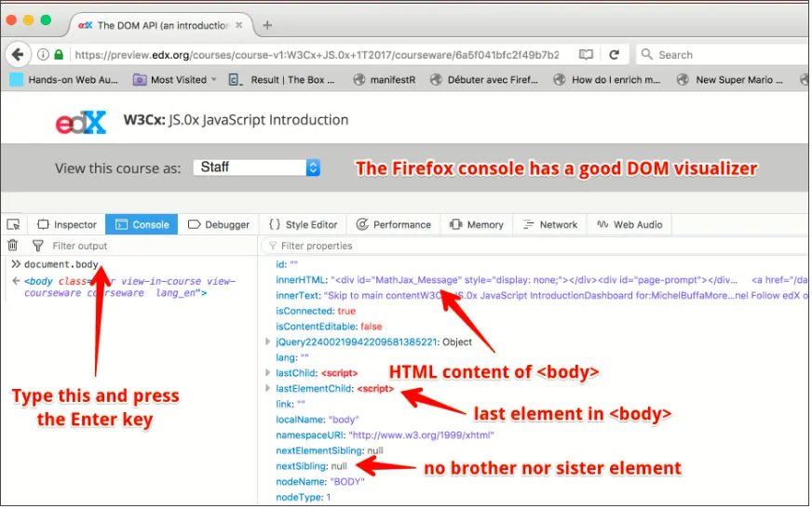This screenshot has height=509, width=812.
Task: Open a new tab with the plus icon
Action: pos(267,25)
